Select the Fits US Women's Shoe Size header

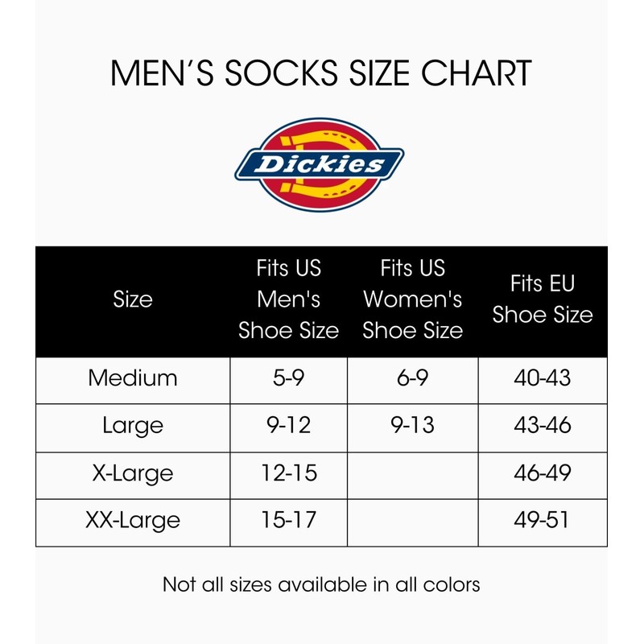click(412, 299)
